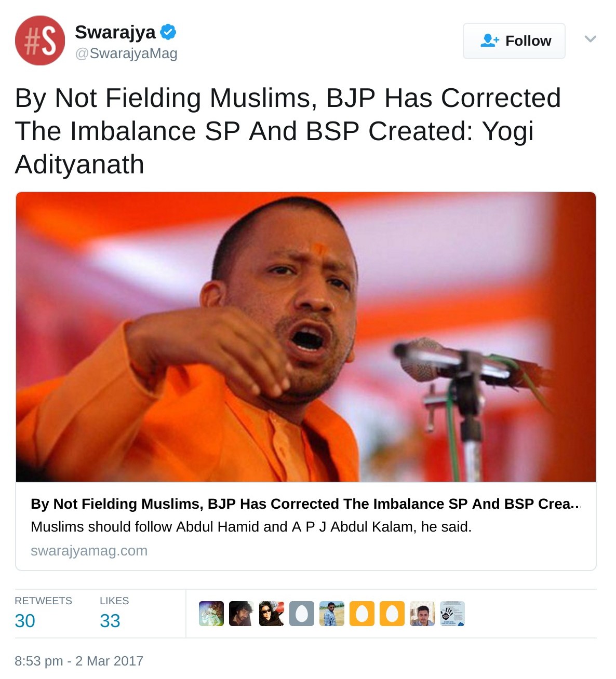
Task: Click the blue verified badge next to Swarajya
Action: pyautogui.click(x=168, y=32)
